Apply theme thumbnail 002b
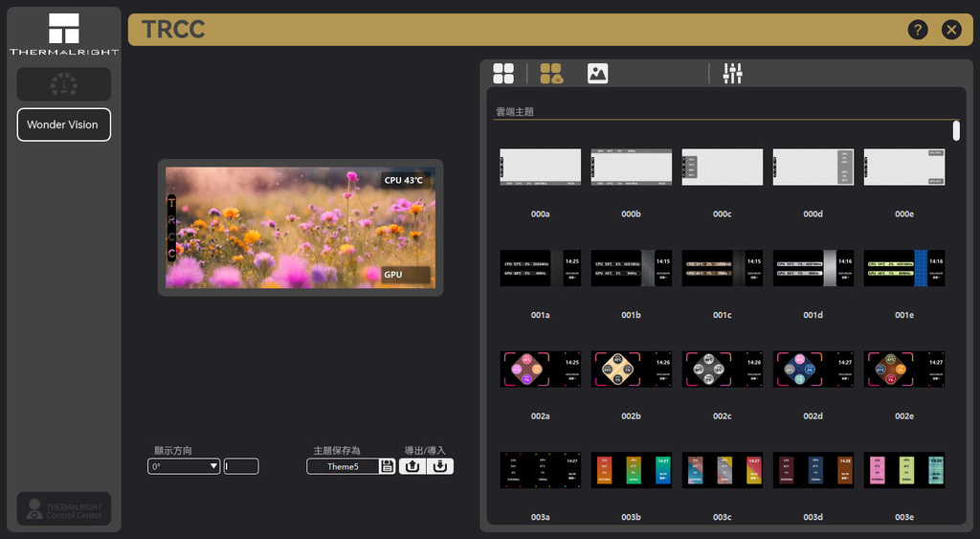Viewport: 980px width, 539px height. 632,369
